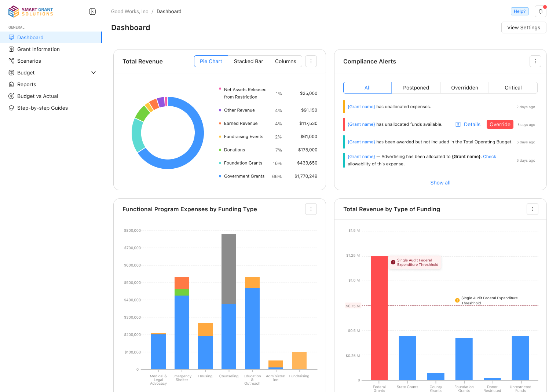Filter alerts by the Critical tab
Screen dimensions: 549x392
(x=513, y=88)
